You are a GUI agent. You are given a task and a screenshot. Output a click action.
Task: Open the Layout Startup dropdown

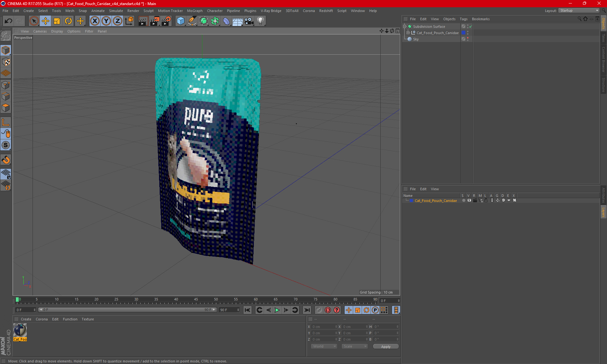[x=579, y=10]
